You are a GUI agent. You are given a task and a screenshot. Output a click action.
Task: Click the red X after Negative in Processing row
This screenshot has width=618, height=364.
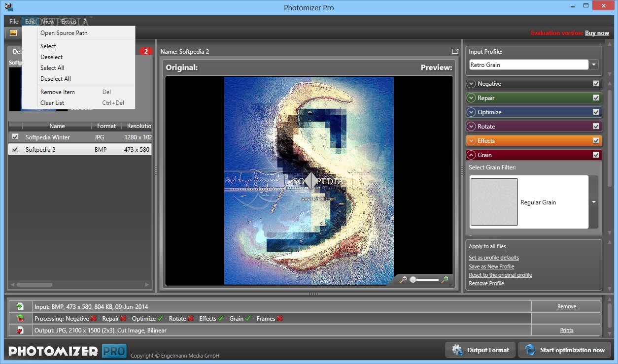pos(94,319)
